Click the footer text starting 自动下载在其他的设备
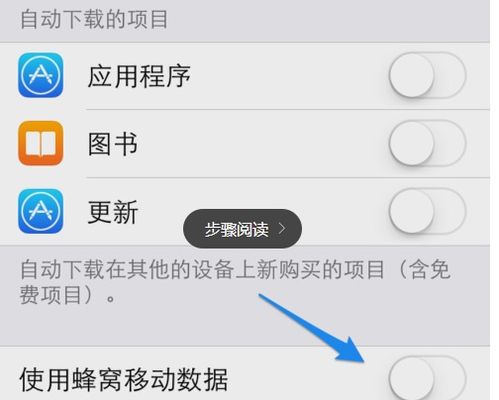Screen dimensions: 499x400 pyautogui.click(x=235, y=282)
